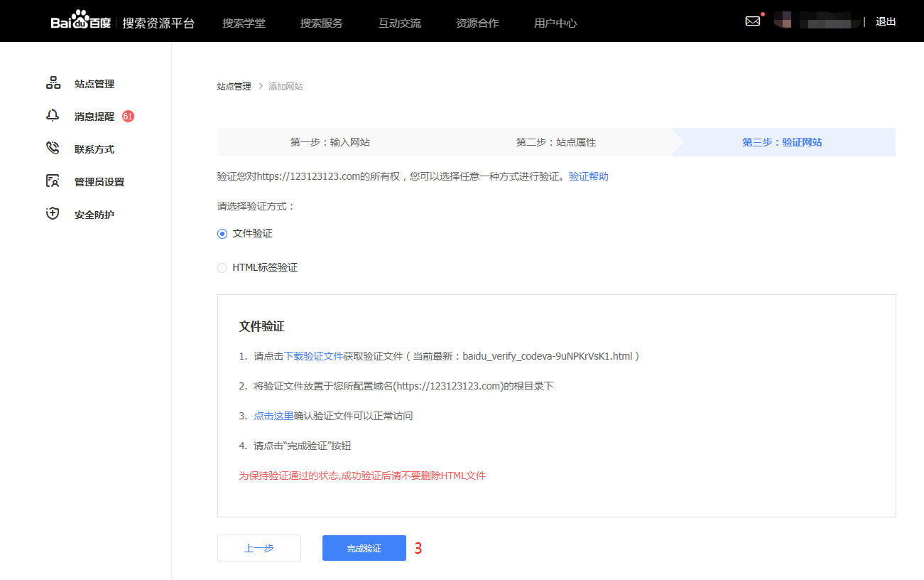Image resolution: width=924 pixels, height=580 pixels.
Task: Click red warning about deleting HTML file
Action: tap(362, 476)
